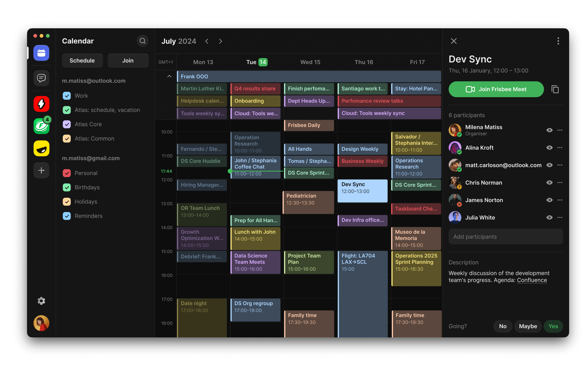Toggle Holidays calendar checkbox
588x377 pixels.
click(67, 201)
